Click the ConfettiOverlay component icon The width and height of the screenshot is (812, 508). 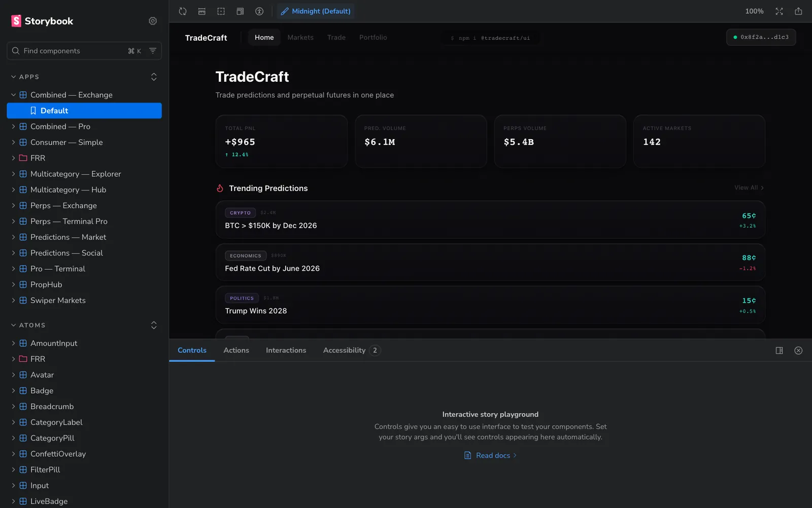pyautogui.click(x=23, y=454)
